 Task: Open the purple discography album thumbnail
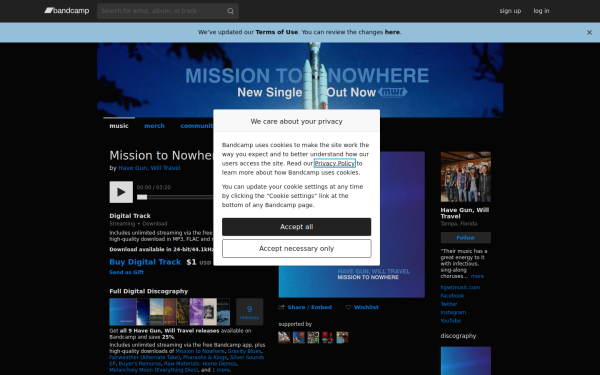click(196, 312)
